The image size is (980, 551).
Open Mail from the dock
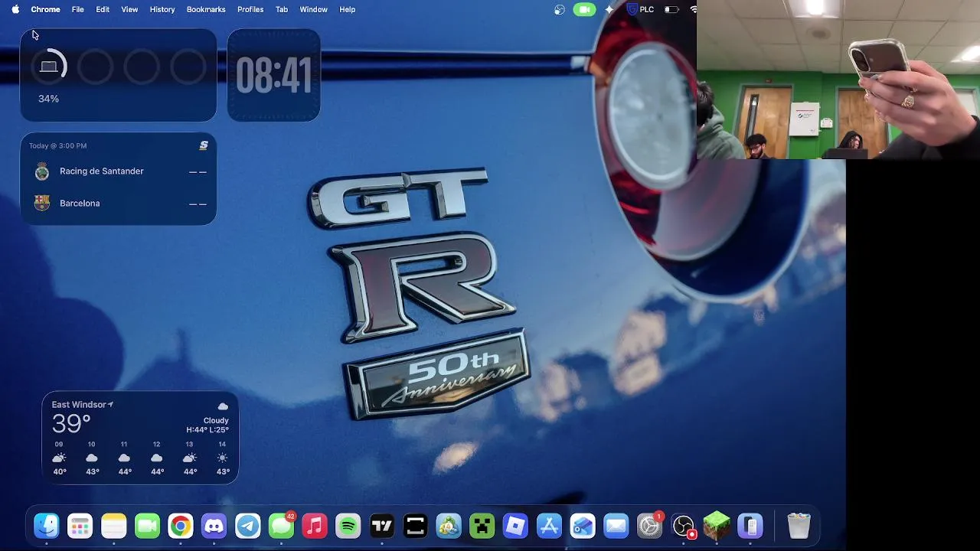pyautogui.click(x=616, y=526)
